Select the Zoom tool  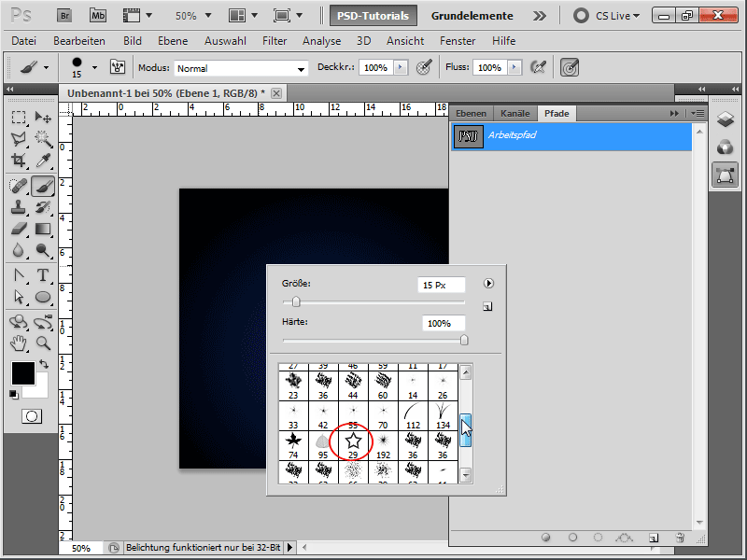[43, 343]
